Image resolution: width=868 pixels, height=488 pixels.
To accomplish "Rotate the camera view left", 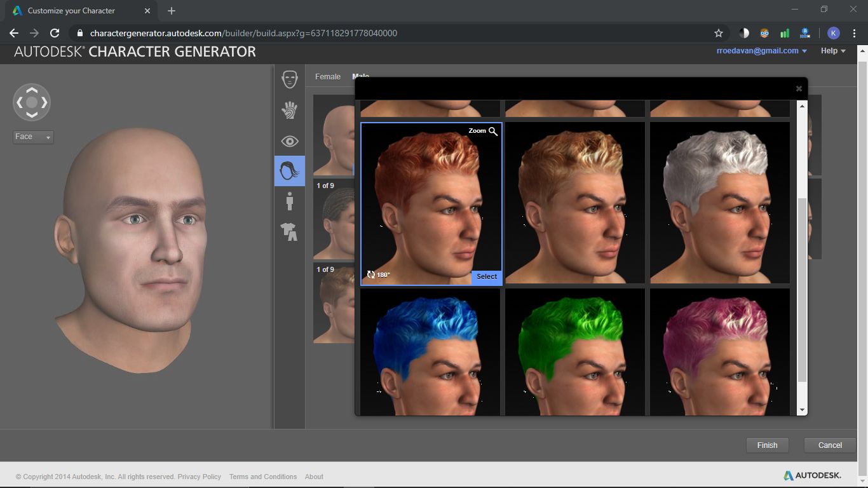I will 20,102.
